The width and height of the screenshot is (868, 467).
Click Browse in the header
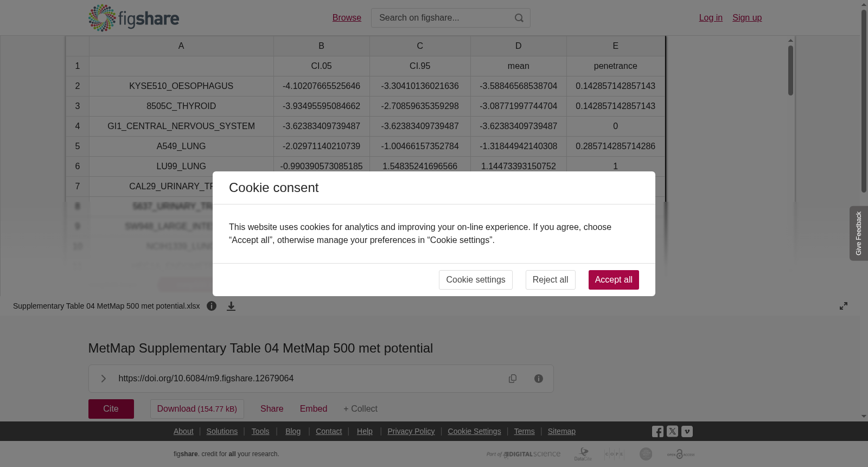347,18
